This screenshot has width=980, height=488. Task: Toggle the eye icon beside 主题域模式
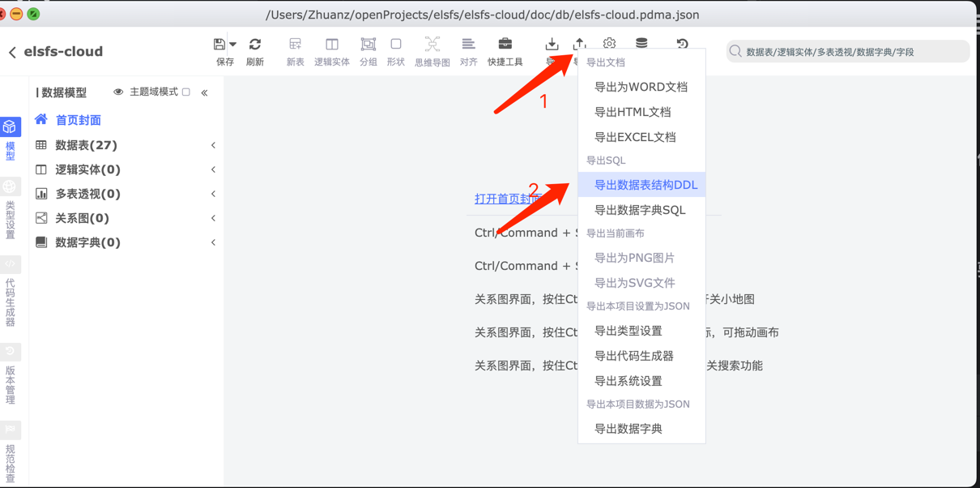[118, 92]
